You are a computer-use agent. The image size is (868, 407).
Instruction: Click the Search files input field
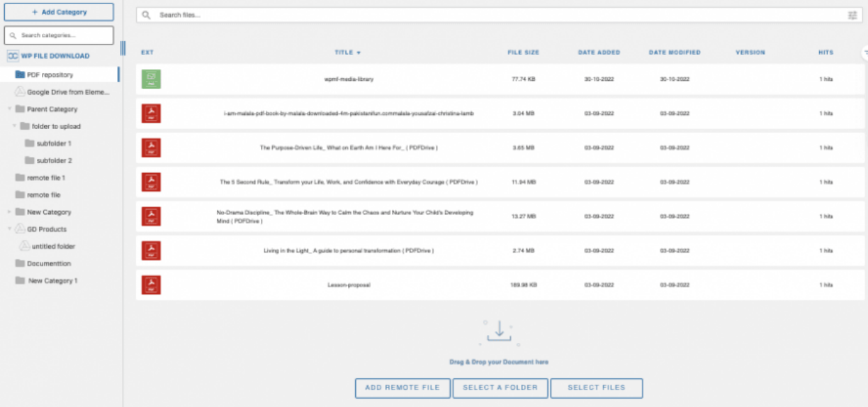[488, 15]
